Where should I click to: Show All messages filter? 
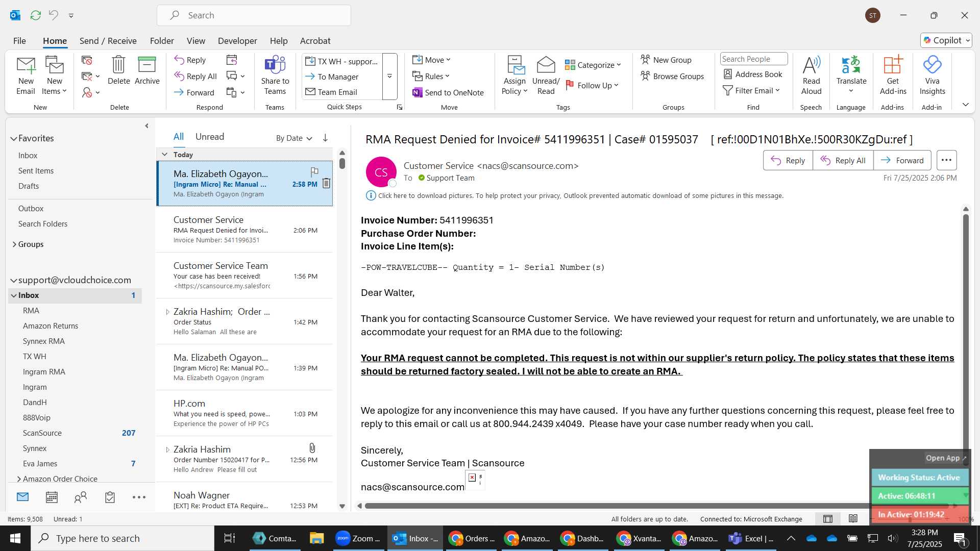[178, 137]
